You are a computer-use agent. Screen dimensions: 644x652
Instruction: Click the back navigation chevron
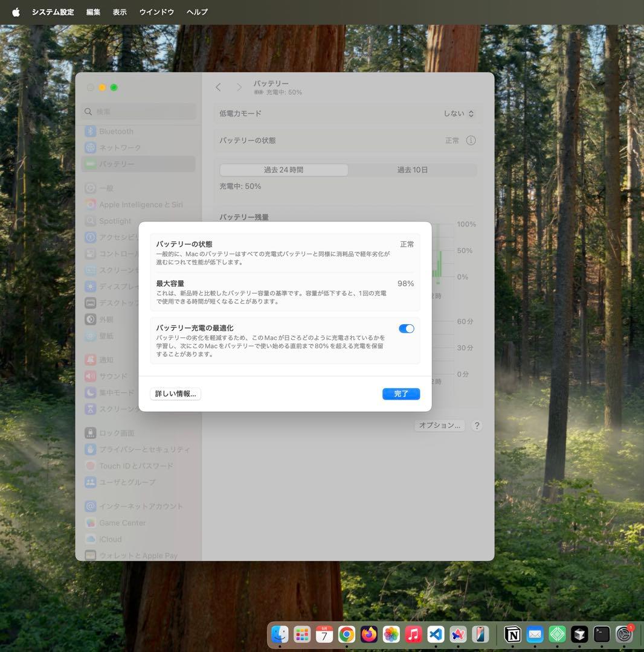click(x=218, y=87)
